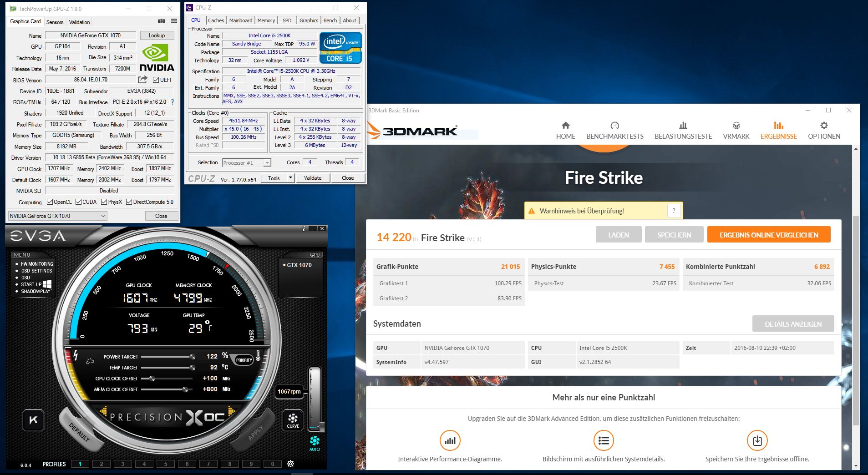The height and width of the screenshot is (475, 868).
Task: Click Validate in CPU-Z
Action: pyautogui.click(x=313, y=178)
